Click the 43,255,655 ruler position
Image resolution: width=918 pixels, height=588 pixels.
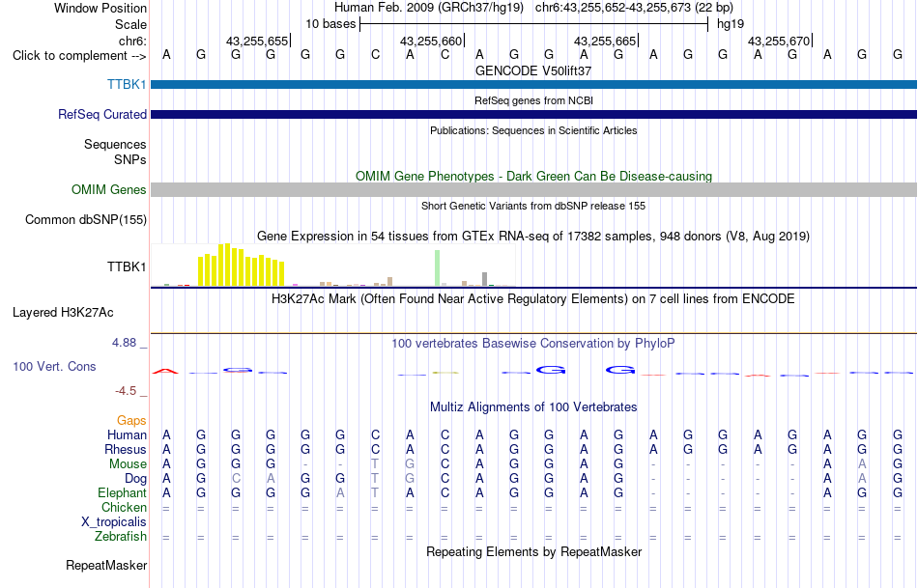click(x=257, y=41)
